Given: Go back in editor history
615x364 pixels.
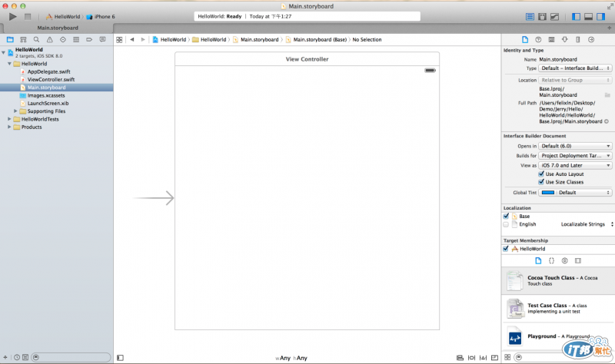Looking at the screenshot, I should pos(132,40).
